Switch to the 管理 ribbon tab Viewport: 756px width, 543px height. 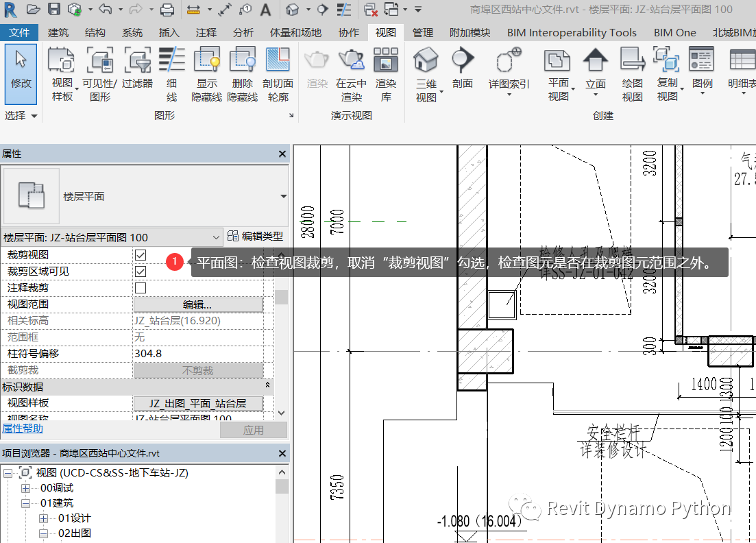tap(423, 32)
